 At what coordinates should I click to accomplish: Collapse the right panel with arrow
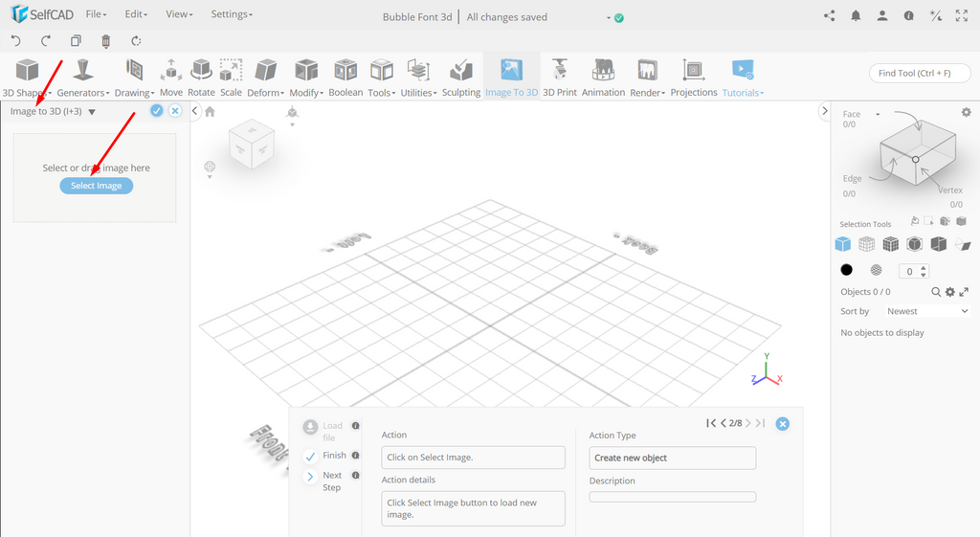click(824, 111)
